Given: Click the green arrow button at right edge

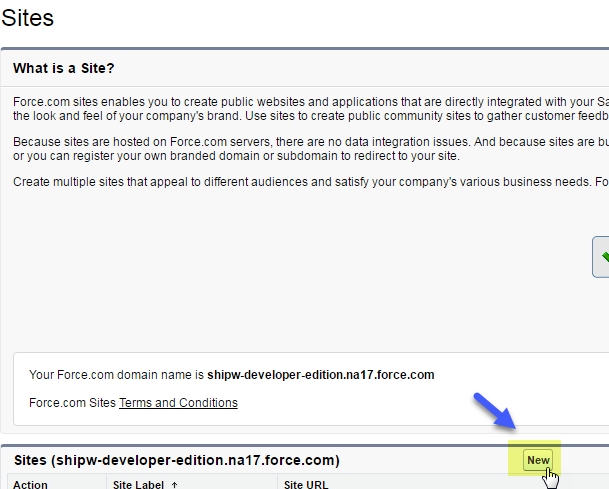Looking at the screenshot, I should (x=601, y=257).
